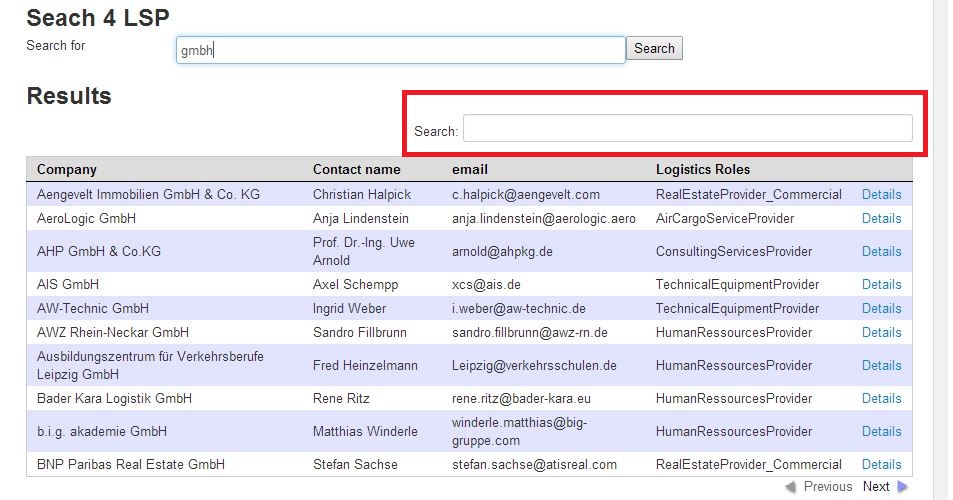Select 'TechnicalEquipmentProvider' in AIS GmbH row

[737, 284]
